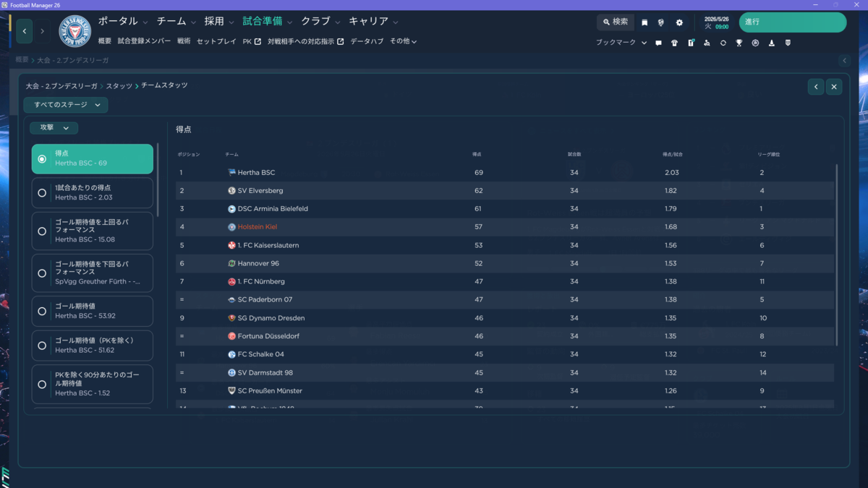
Task: Expand the クラブ menu chevron
Action: [x=337, y=22]
